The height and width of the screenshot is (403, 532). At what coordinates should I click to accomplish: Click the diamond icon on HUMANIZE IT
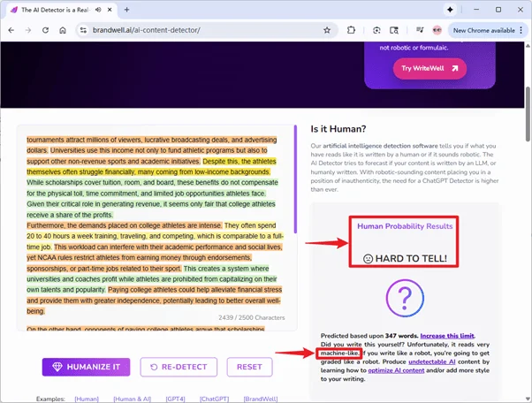[57, 367]
